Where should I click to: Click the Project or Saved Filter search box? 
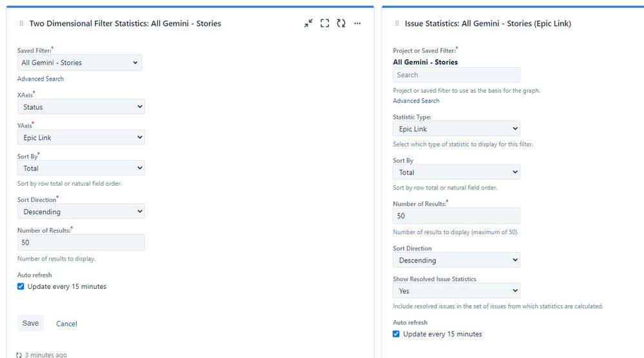pos(456,75)
